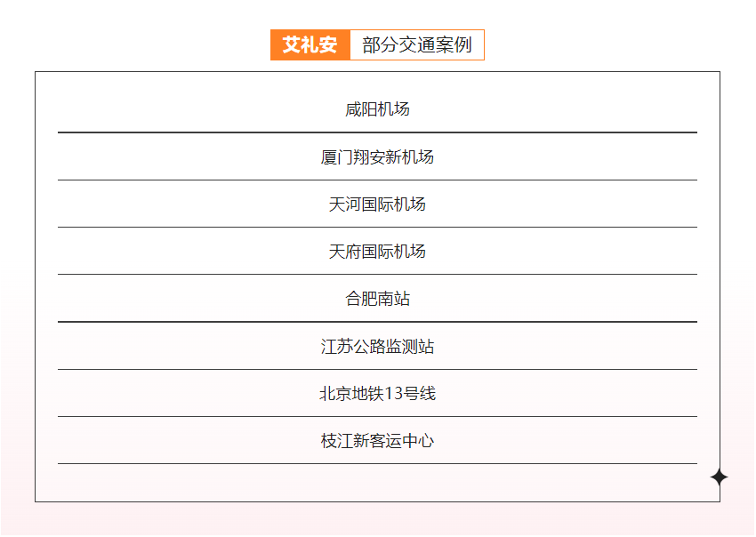The height and width of the screenshot is (537, 756).
Task: Click the empty row below 枝江新客运中心
Action: pos(377,482)
